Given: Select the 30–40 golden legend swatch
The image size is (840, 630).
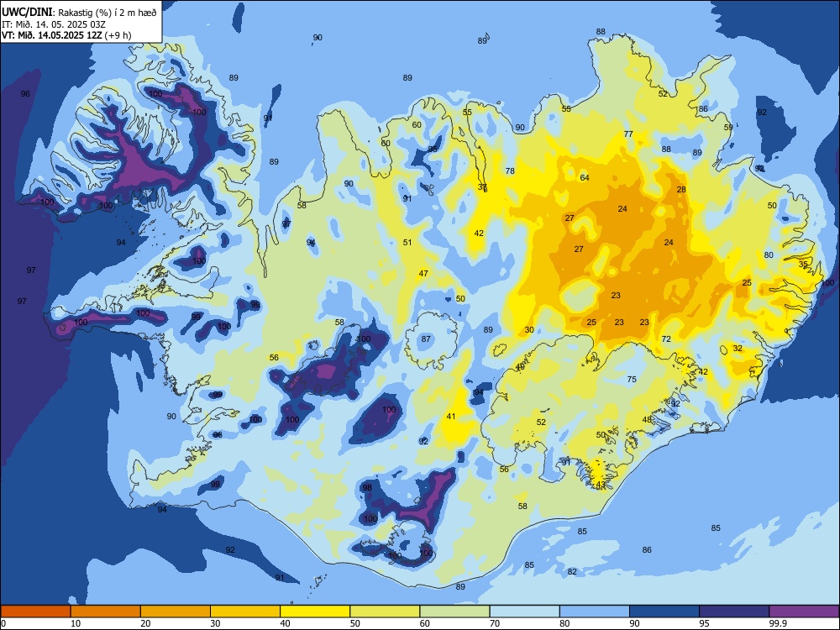Looking at the screenshot, I should [x=245, y=612].
